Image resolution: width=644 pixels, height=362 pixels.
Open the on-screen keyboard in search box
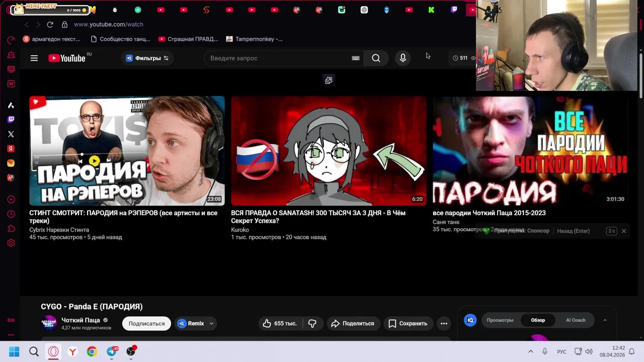(356, 58)
